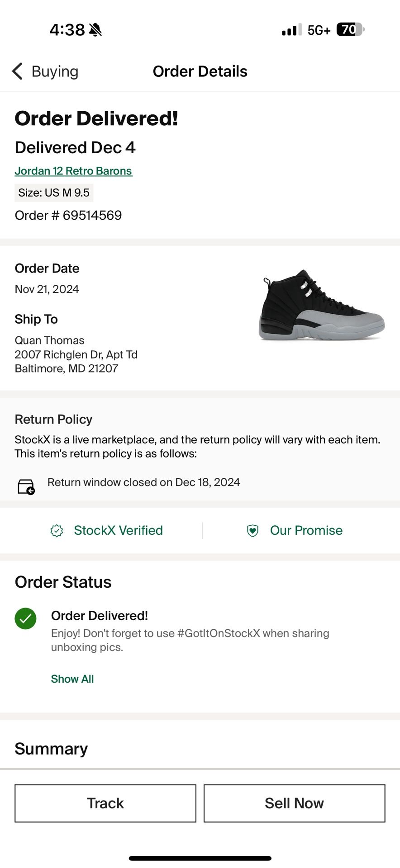Tap the order number 69514569

[x=68, y=215]
